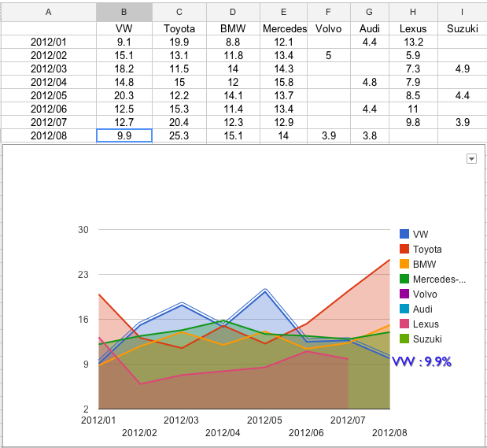Select the 2012/03 row label cell

49,68
